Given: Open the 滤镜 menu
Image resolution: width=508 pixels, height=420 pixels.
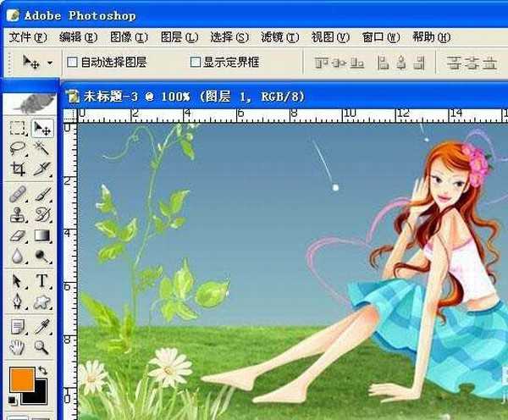Looking at the screenshot, I should pos(279,37).
